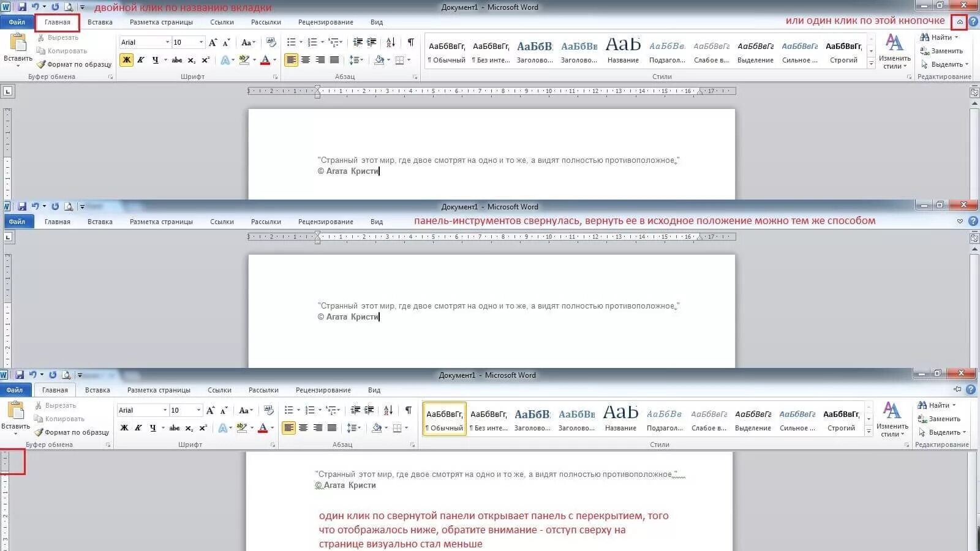
Task: Open Multilevel List dropdown in top window
Action: pyautogui.click(x=334, y=42)
